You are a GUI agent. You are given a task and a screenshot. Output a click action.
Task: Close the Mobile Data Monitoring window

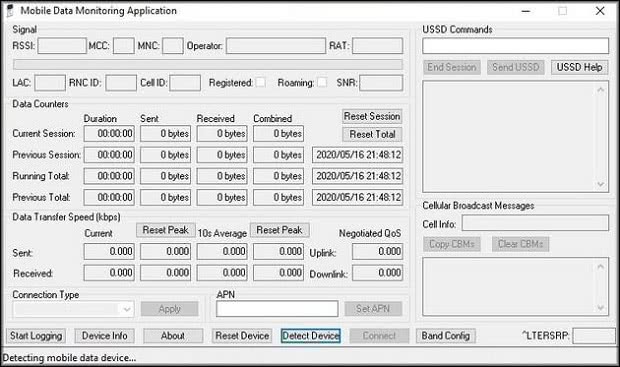click(600, 11)
